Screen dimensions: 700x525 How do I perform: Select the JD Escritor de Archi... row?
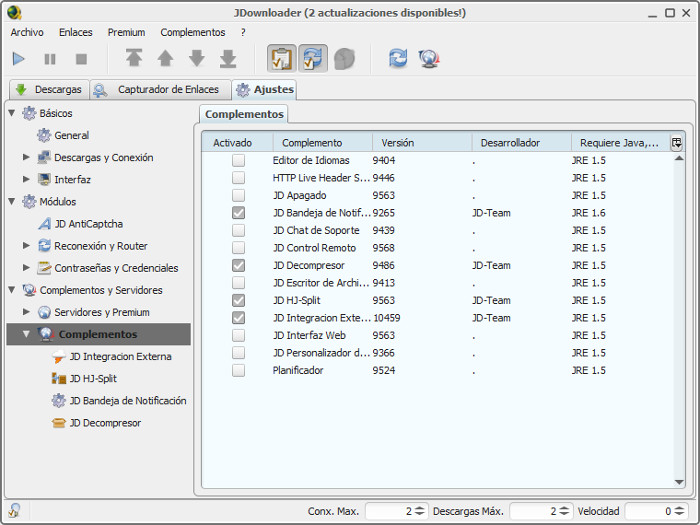438,283
